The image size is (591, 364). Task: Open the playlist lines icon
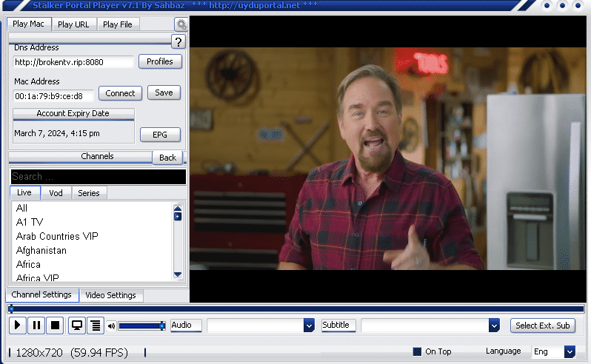pos(95,326)
